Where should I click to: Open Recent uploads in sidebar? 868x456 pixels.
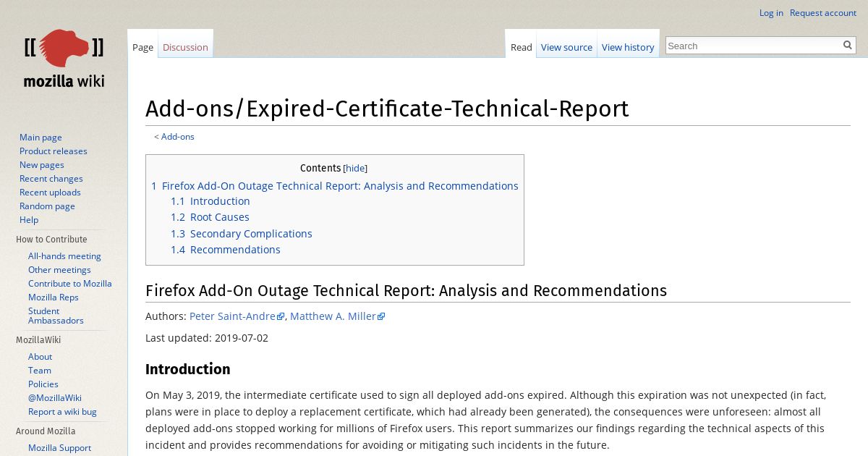(x=50, y=193)
